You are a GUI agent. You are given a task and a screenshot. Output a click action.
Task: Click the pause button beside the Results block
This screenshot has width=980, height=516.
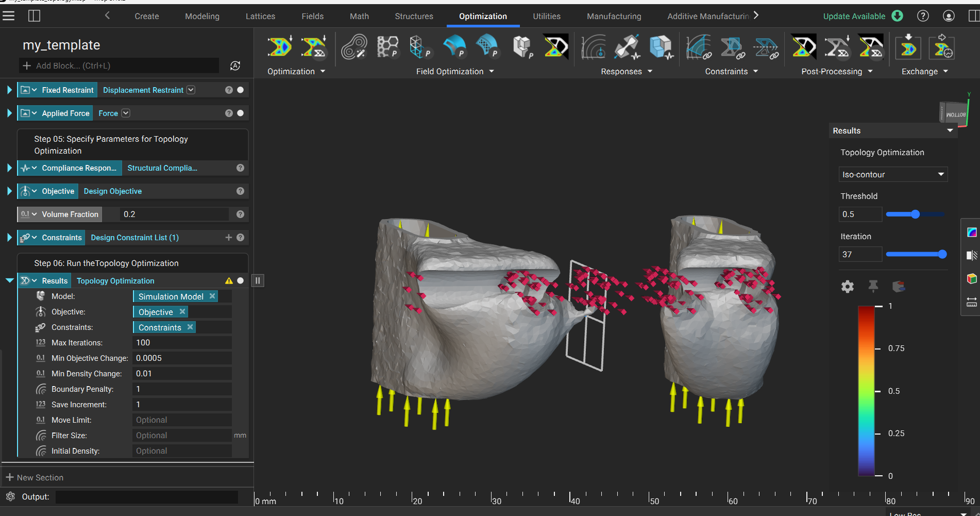[x=258, y=280]
